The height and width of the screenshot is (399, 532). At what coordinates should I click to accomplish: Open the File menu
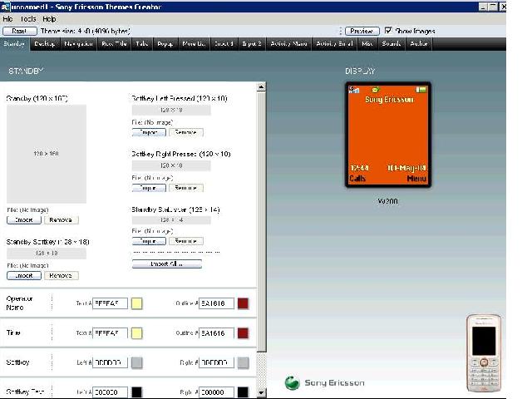pos(7,19)
